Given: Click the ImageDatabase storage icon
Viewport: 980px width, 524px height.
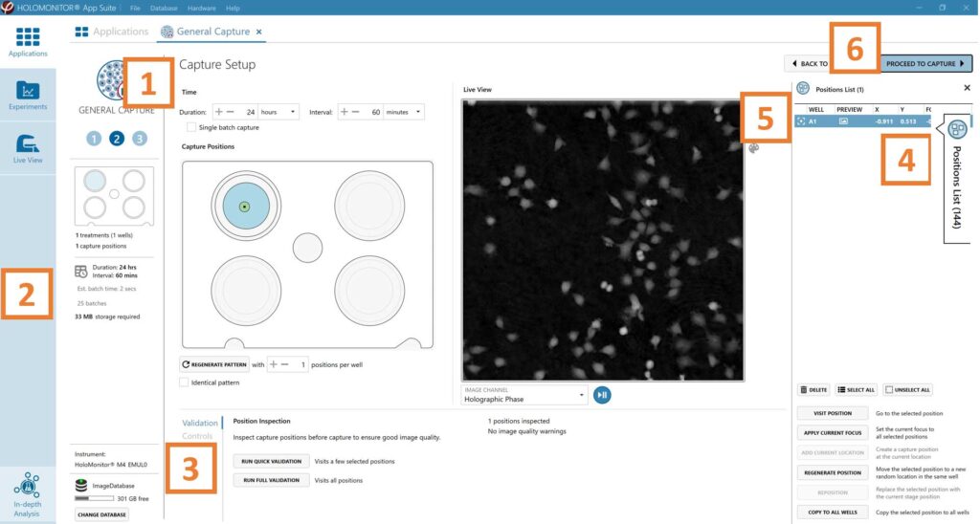Looking at the screenshot, I should [81, 486].
